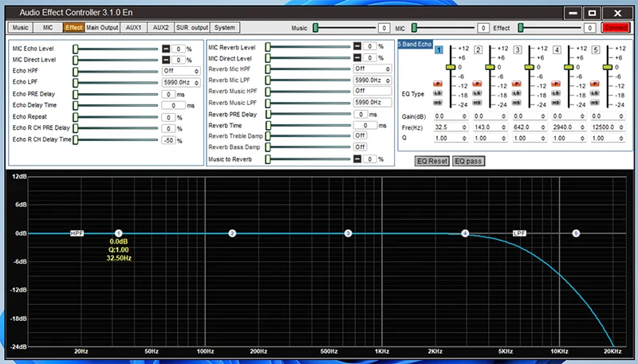Open the System tab
Viewport: 638px width, 364px height.
[x=225, y=28]
